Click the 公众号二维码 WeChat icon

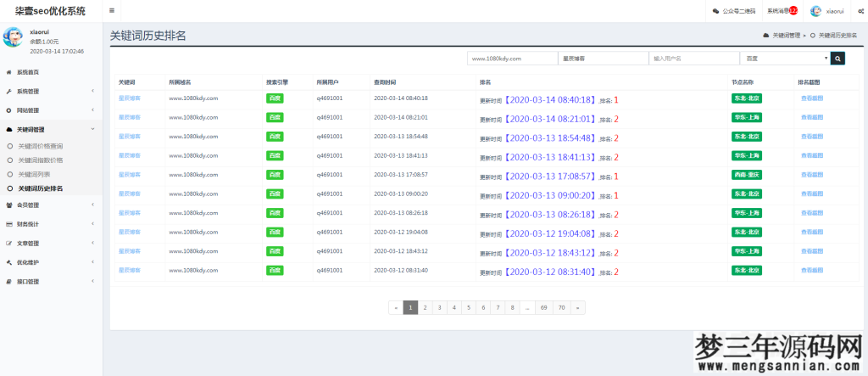[x=716, y=11]
